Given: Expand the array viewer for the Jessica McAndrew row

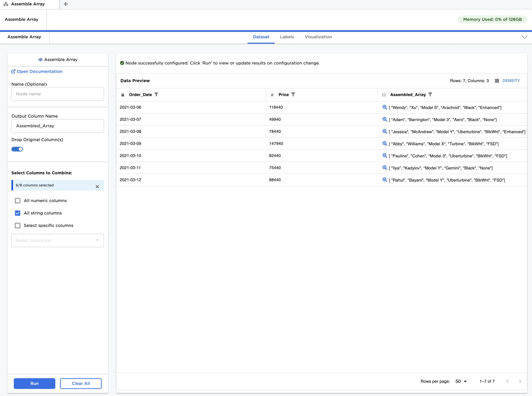Looking at the screenshot, I should coord(385,131).
